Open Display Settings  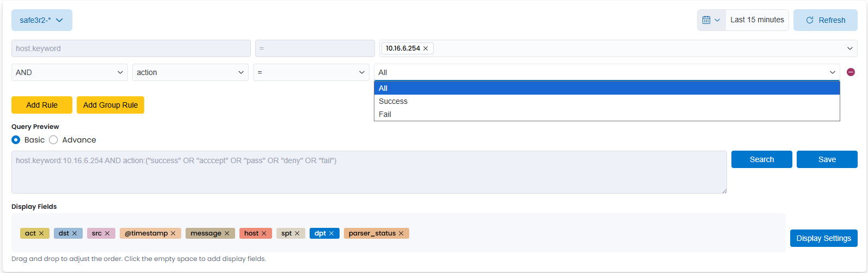click(x=824, y=238)
